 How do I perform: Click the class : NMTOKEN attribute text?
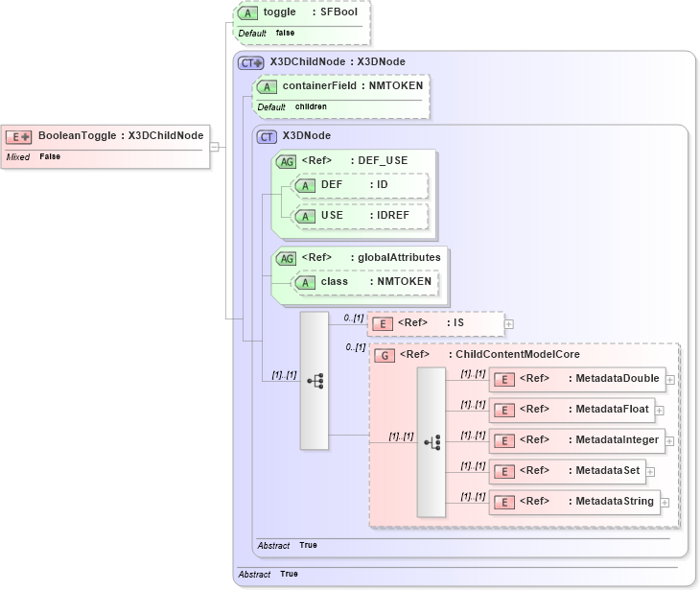coord(376,281)
